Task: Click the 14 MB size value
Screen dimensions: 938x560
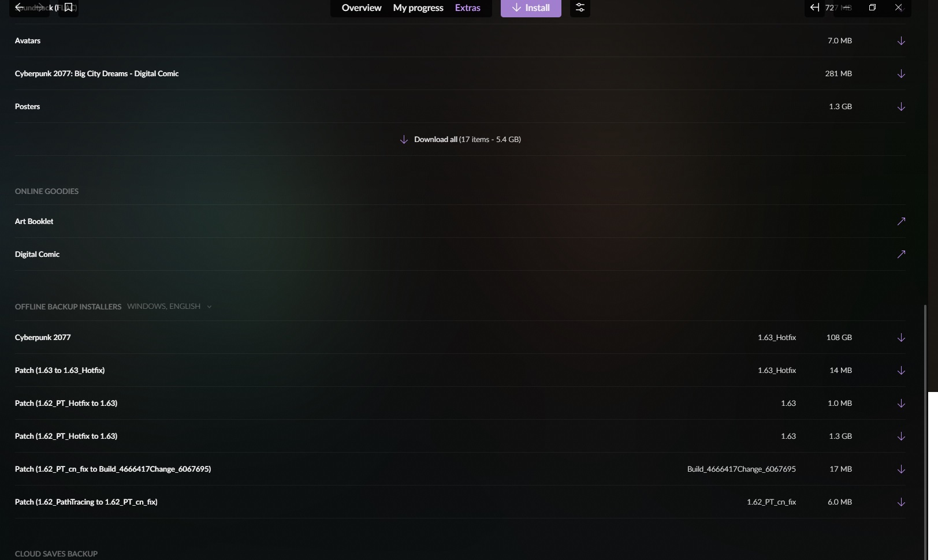Action: (840, 371)
